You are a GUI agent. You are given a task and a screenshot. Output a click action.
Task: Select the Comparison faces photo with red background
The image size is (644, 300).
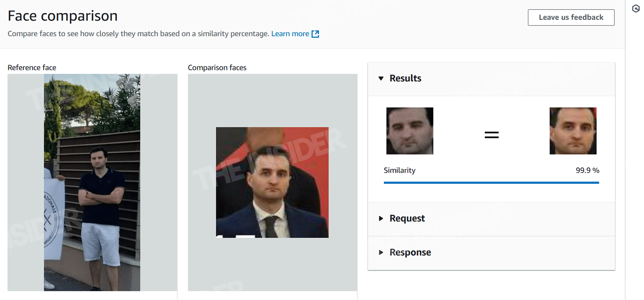tap(272, 182)
